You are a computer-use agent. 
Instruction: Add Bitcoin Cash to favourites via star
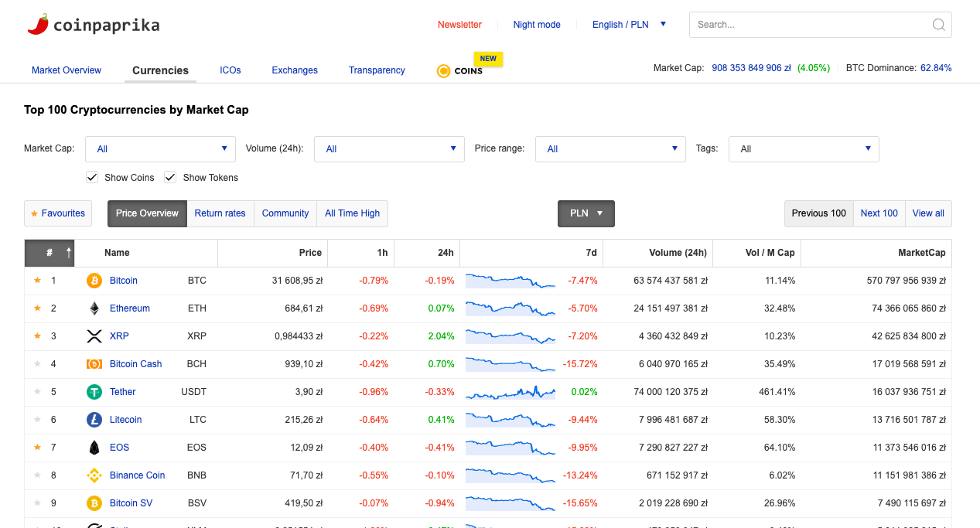pyautogui.click(x=37, y=363)
